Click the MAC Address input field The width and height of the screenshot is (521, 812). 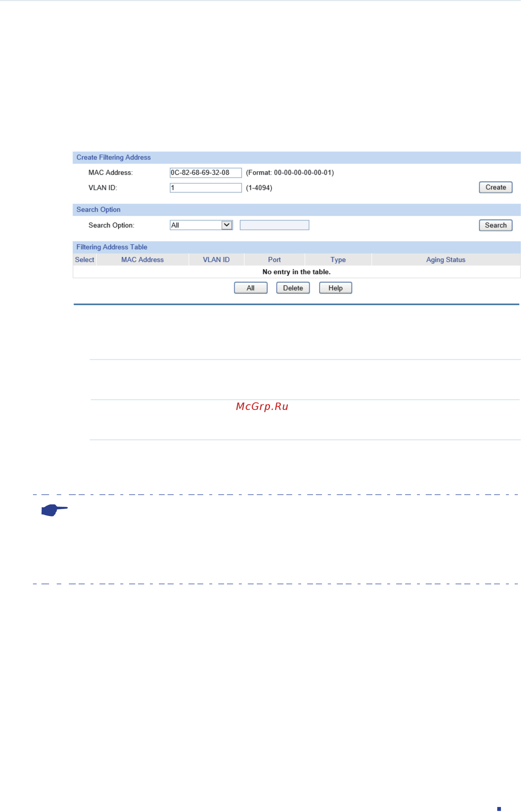pos(206,173)
